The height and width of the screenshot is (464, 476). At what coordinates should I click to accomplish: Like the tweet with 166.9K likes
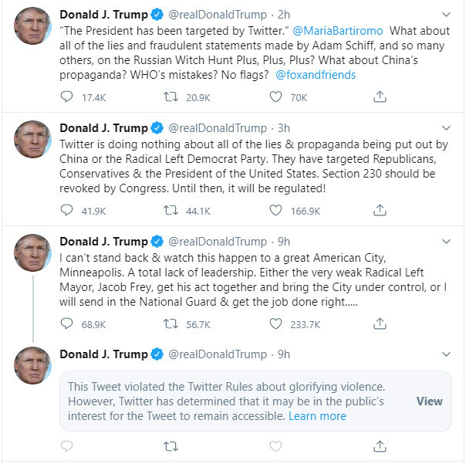[275, 210]
